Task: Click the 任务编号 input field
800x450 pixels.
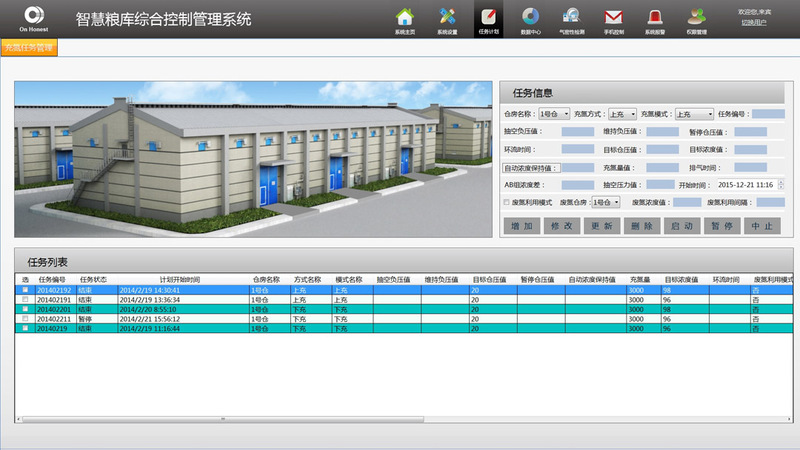Action: point(768,114)
